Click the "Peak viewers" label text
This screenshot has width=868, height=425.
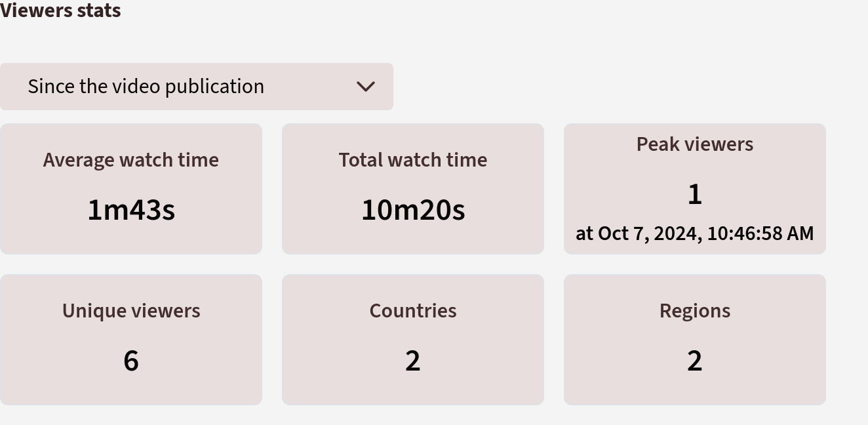(x=695, y=144)
